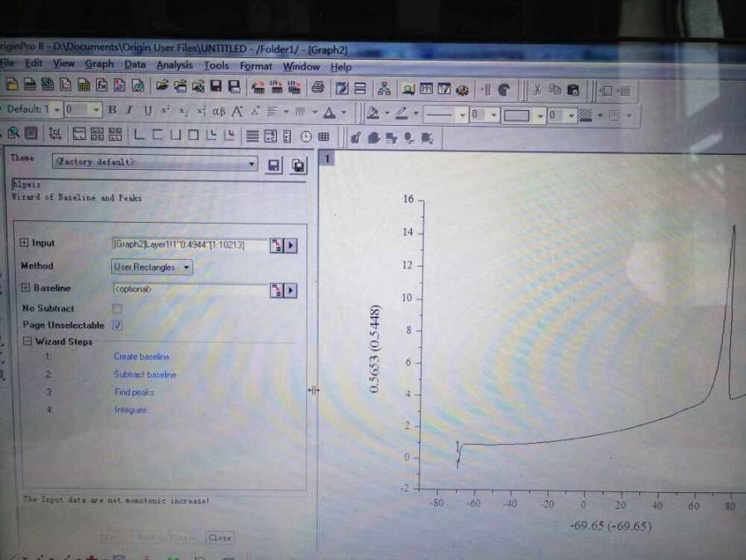746x560 pixels.
Task: Toggle the No Subtract checkbox
Action: [x=117, y=308]
